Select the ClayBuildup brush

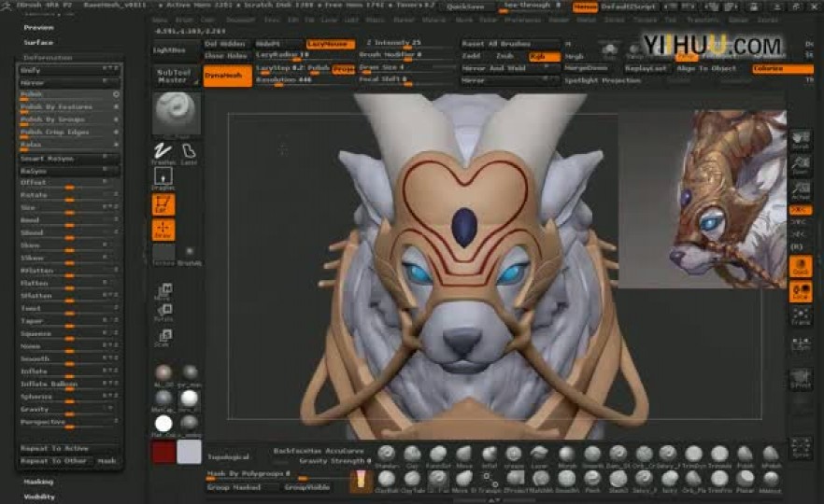point(387,481)
